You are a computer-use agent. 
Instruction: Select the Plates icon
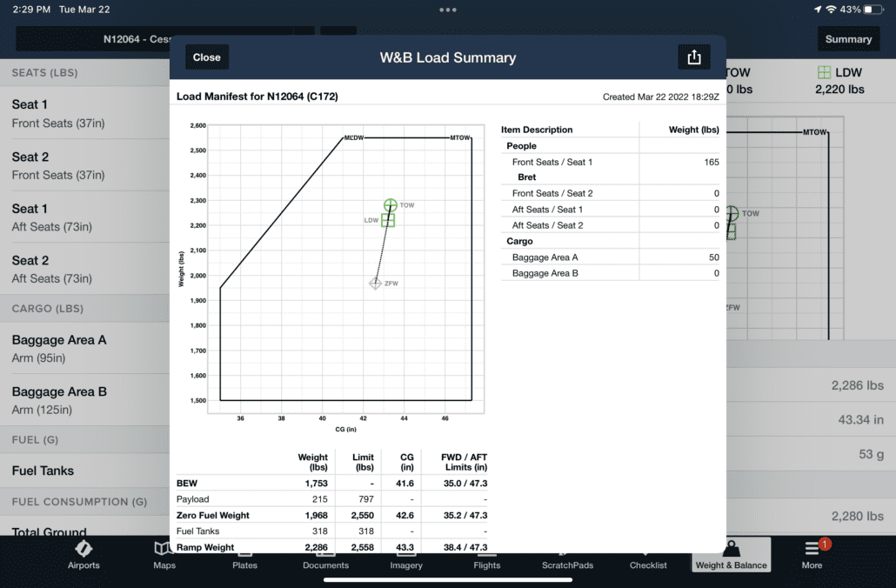click(244, 557)
